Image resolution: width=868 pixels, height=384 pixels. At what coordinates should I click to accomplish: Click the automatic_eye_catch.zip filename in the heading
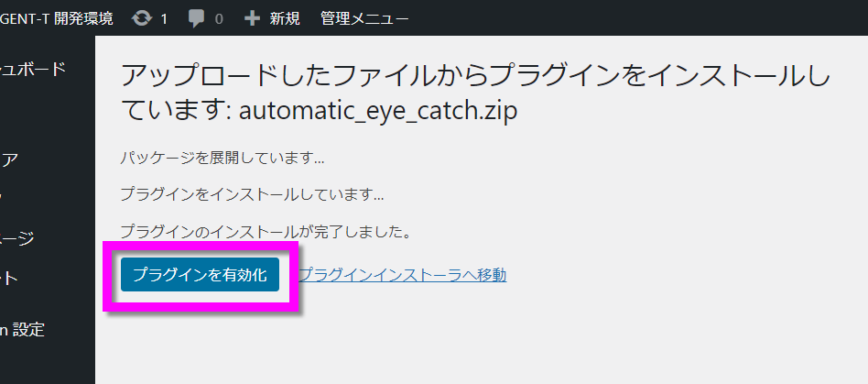tap(378, 112)
